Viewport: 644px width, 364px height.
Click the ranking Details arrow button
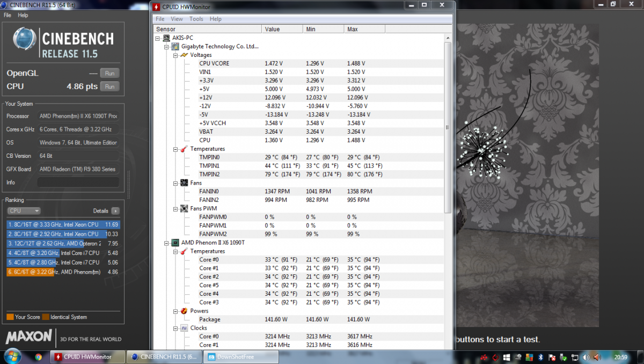115,211
